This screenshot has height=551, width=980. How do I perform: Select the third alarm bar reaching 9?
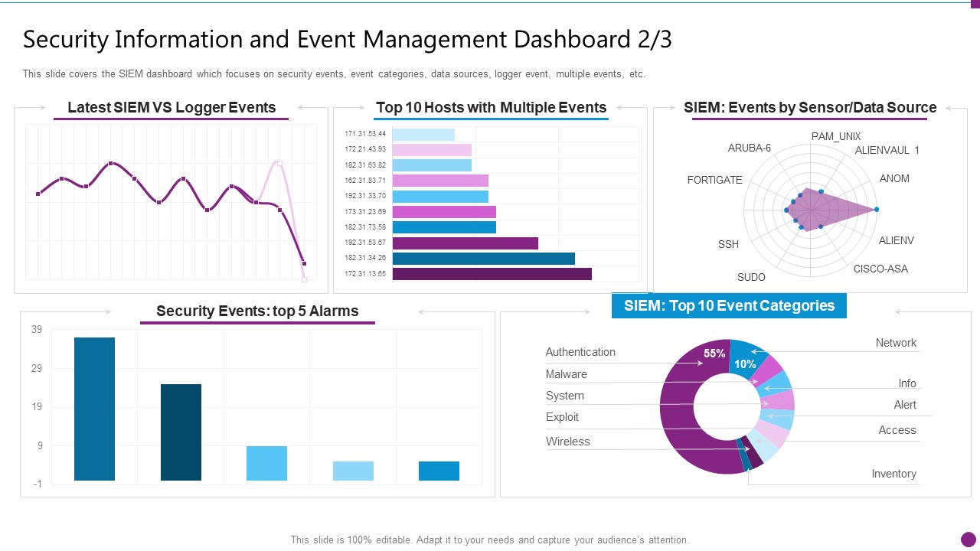(x=266, y=463)
